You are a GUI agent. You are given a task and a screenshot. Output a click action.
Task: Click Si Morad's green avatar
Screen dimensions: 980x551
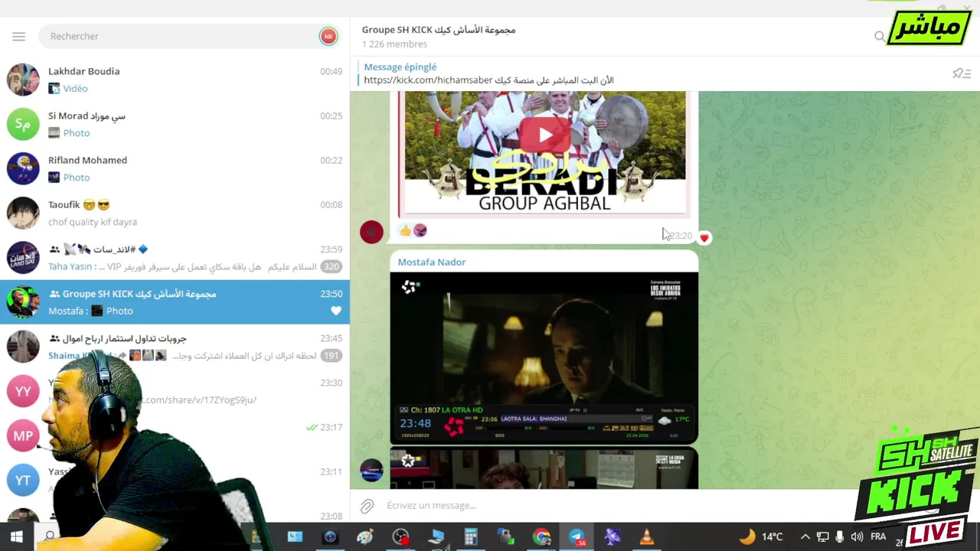pos(23,124)
